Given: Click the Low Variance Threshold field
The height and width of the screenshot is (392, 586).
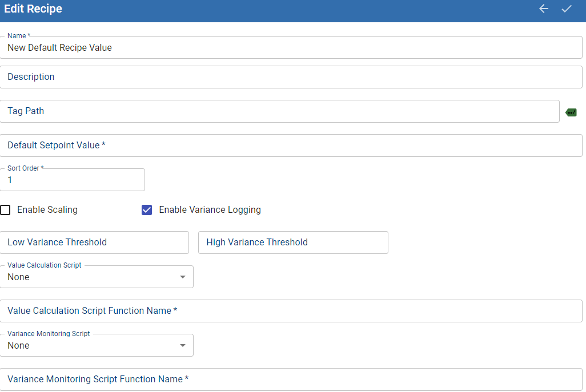Looking at the screenshot, I should 94,243.
